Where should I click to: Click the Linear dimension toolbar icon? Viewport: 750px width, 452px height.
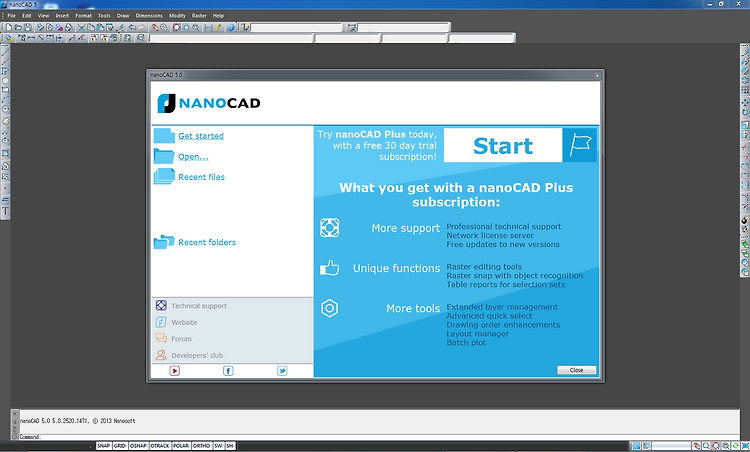pyautogui.click(x=31, y=38)
